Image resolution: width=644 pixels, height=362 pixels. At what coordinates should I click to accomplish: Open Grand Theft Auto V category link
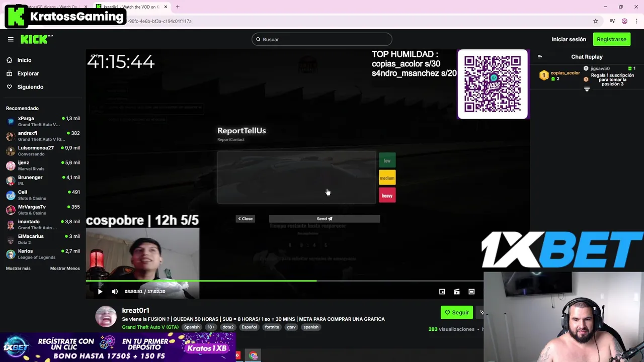tap(150, 327)
